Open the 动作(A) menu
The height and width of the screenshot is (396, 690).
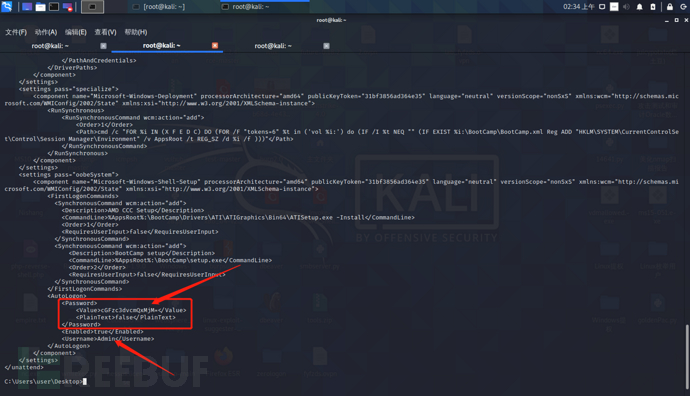click(x=46, y=32)
